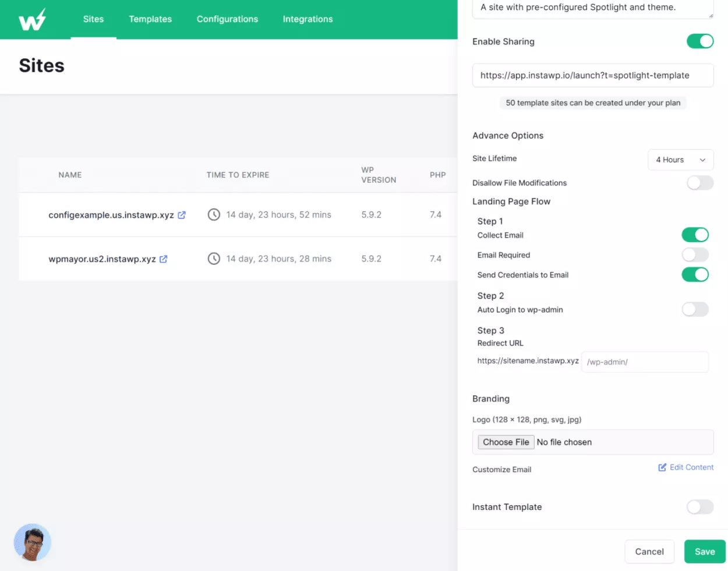This screenshot has width=728, height=571.
Task: Click the template description text area
Action: click(593, 8)
